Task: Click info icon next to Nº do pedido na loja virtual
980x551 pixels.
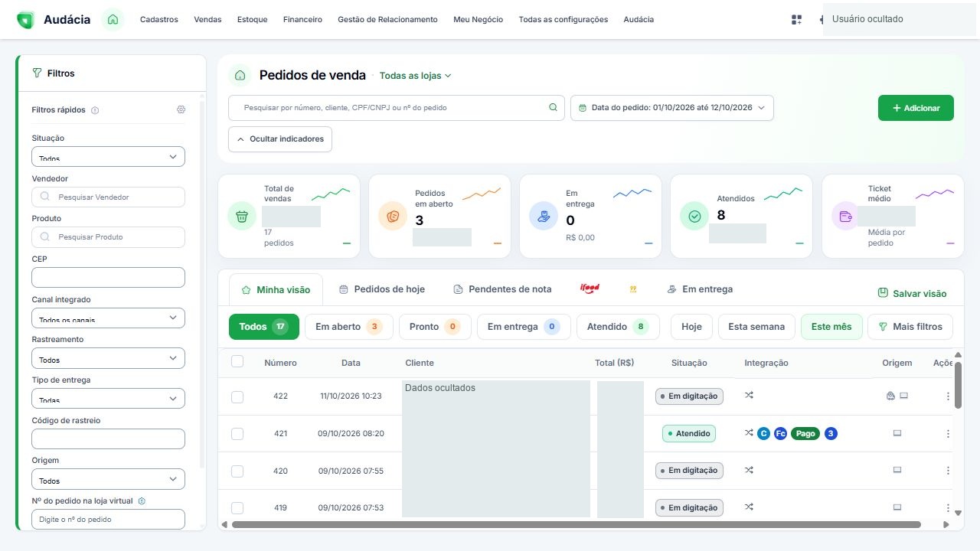Action: [142, 501]
